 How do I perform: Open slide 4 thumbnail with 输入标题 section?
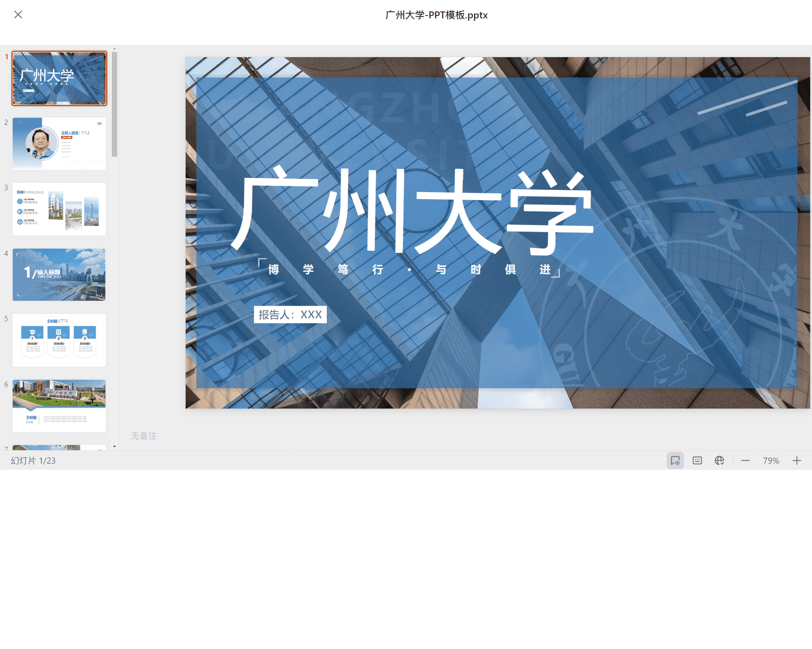[59, 275]
